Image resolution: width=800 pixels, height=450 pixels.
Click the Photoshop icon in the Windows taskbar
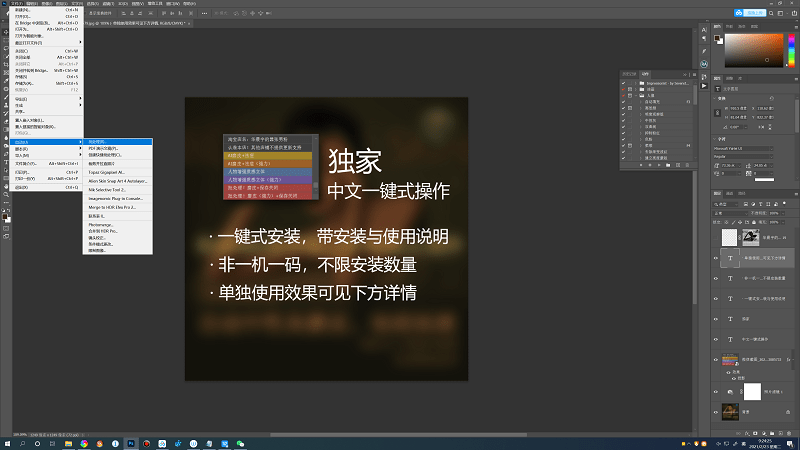click(131, 442)
